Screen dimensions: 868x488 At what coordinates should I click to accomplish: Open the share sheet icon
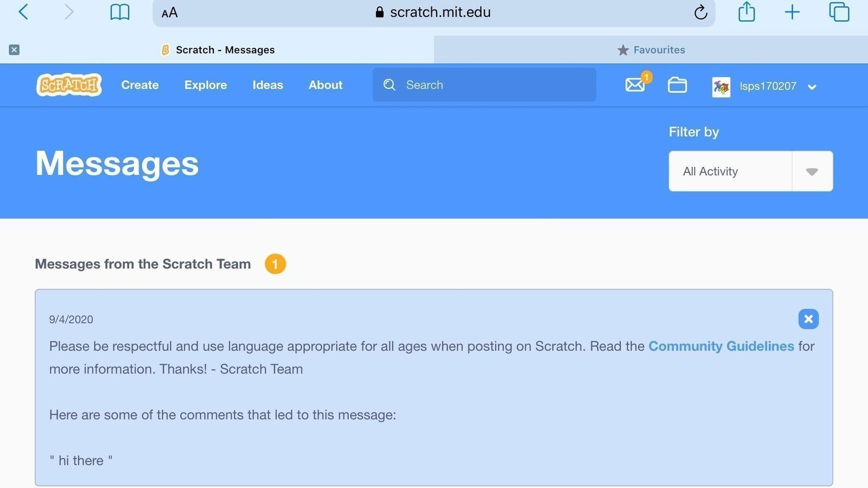tap(746, 12)
